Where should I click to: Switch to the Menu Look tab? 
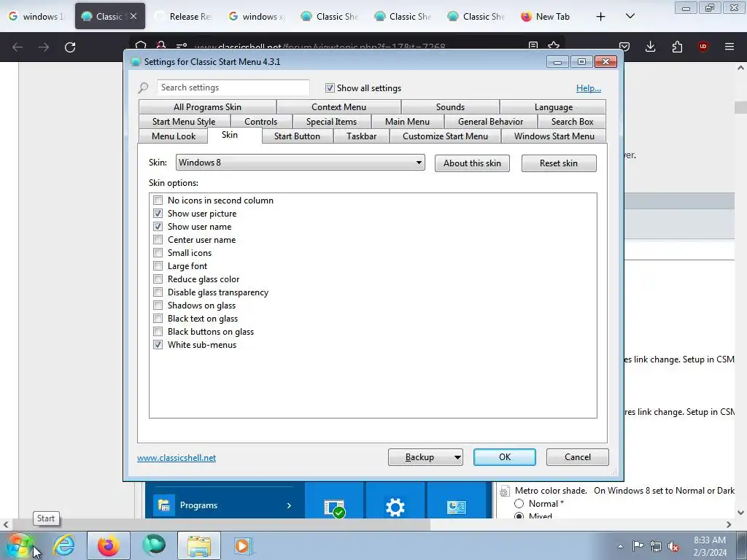(174, 136)
